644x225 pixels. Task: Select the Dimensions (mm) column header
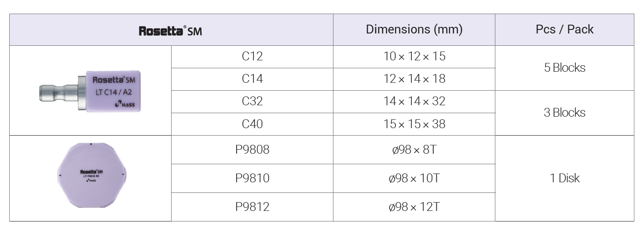pyautogui.click(x=414, y=30)
